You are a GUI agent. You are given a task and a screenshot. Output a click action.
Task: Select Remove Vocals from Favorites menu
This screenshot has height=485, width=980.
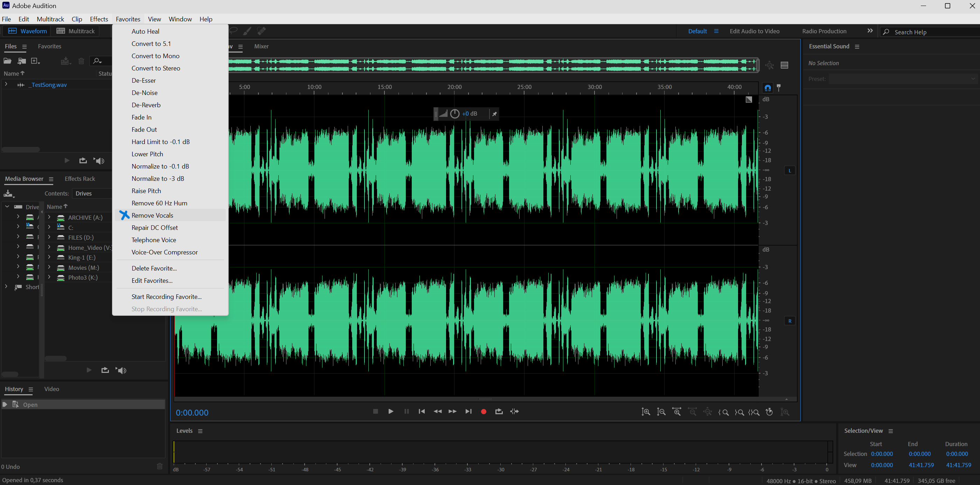pyautogui.click(x=152, y=216)
